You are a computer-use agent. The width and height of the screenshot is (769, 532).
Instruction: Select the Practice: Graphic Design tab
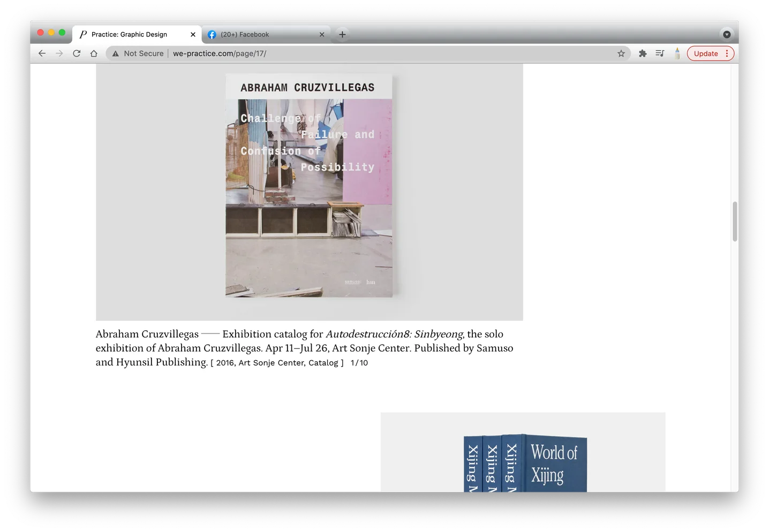[129, 34]
